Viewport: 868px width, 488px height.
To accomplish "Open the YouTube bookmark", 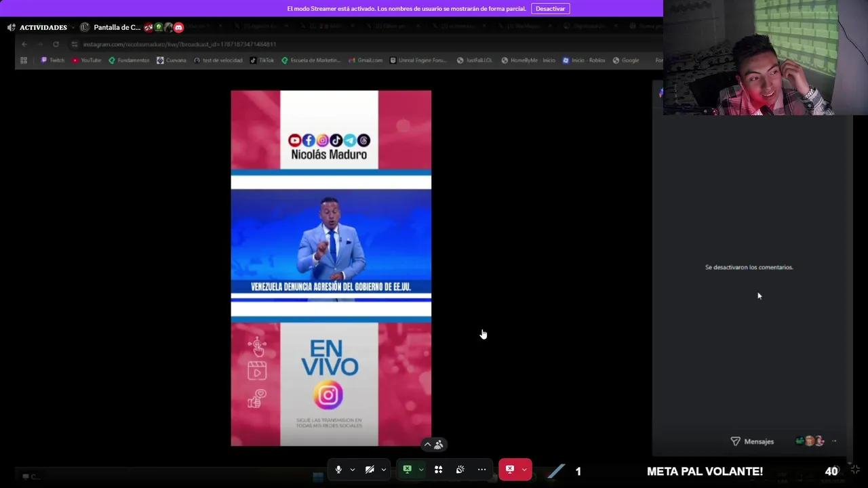I will 87,60.
